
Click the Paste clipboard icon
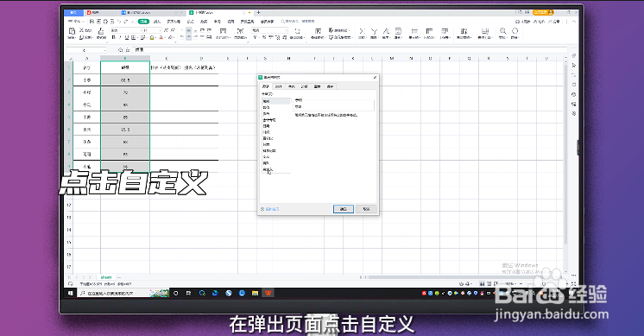(x=73, y=31)
